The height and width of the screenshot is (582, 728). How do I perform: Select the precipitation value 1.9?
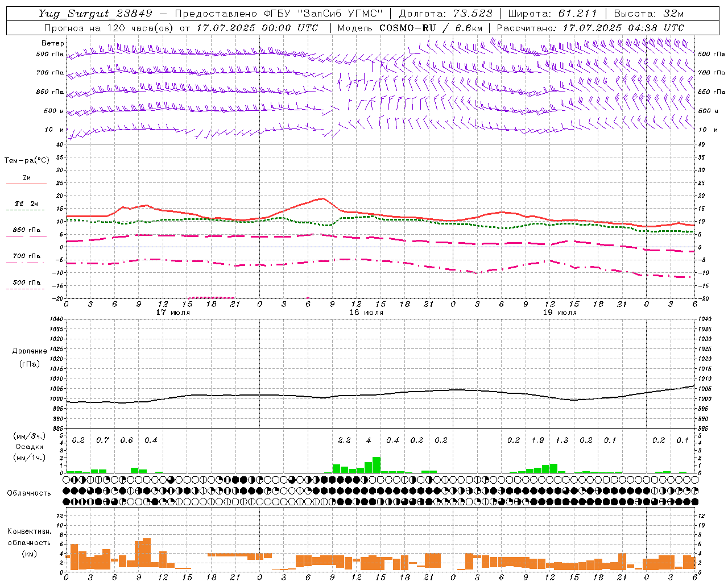537,440
